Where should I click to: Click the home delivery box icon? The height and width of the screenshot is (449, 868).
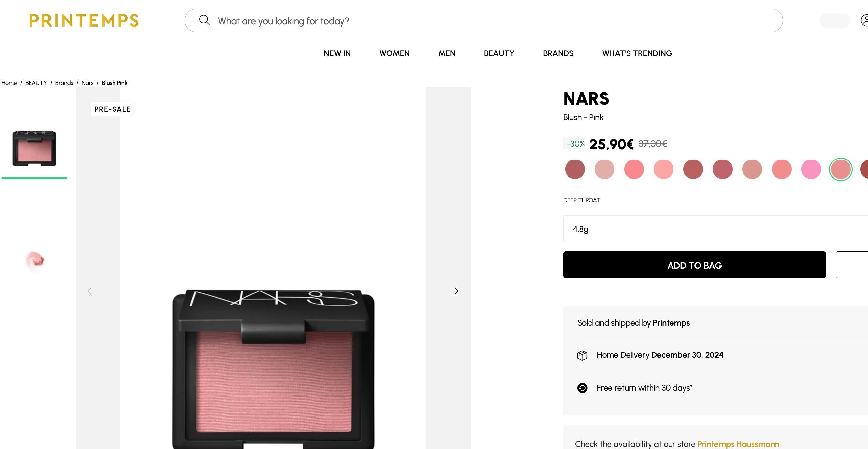pos(582,355)
